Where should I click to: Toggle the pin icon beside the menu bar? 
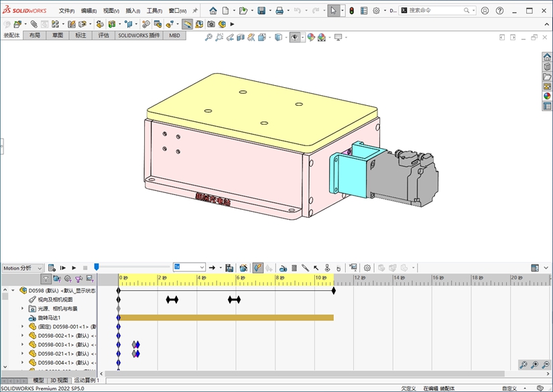click(195, 11)
